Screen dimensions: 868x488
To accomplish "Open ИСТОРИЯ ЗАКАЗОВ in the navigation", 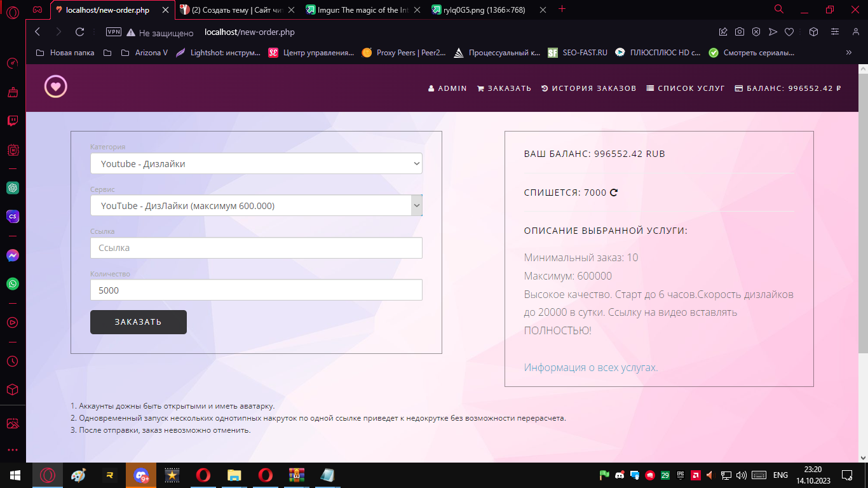I will click(x=589, y=88).
